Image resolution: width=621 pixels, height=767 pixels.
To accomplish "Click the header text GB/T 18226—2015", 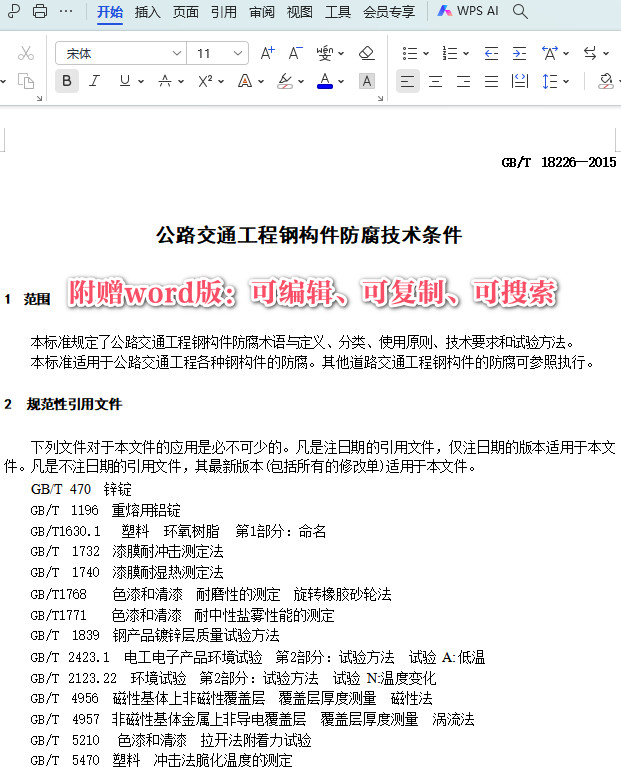I will click(x=559, y=162).
